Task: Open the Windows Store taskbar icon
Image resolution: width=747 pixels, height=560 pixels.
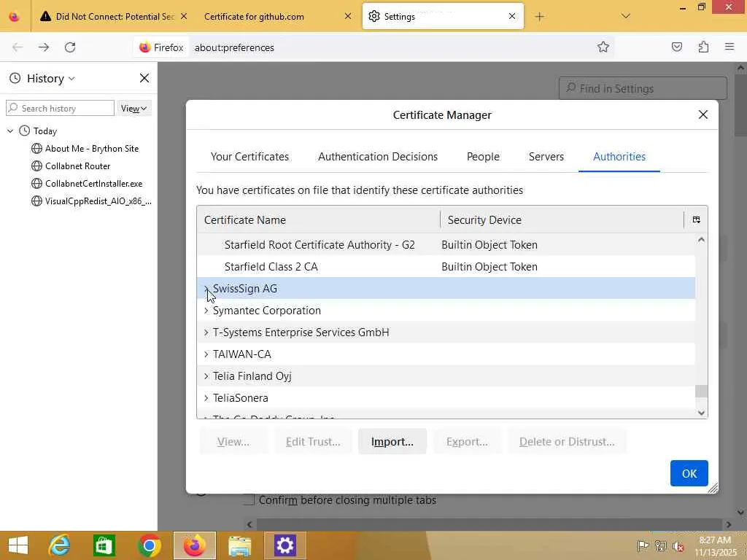Action: (x=104, y=545)
